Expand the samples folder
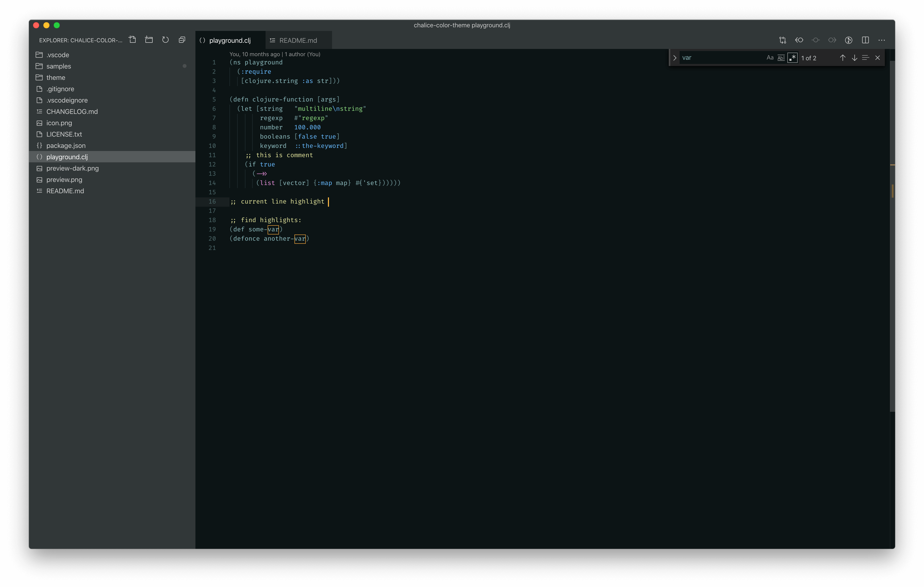Image resolution: width=924 pixels, height=587 pixels. [x=58, y=66]
